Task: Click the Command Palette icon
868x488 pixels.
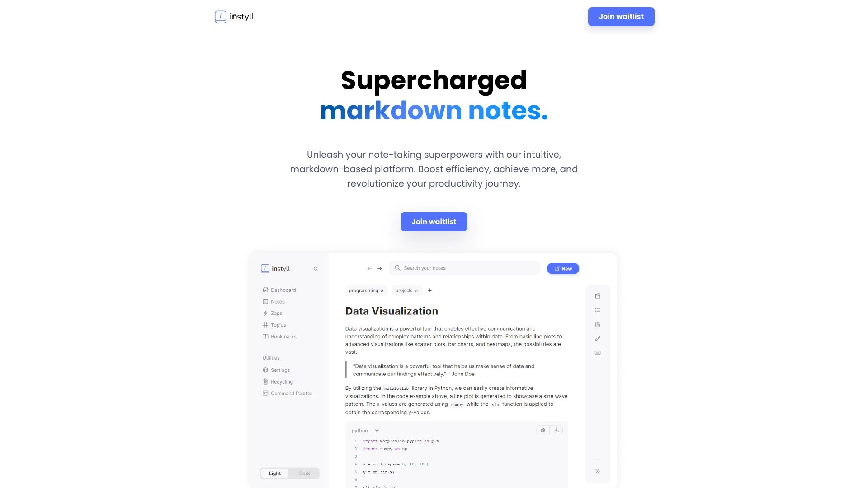Action: click(265, 393)
